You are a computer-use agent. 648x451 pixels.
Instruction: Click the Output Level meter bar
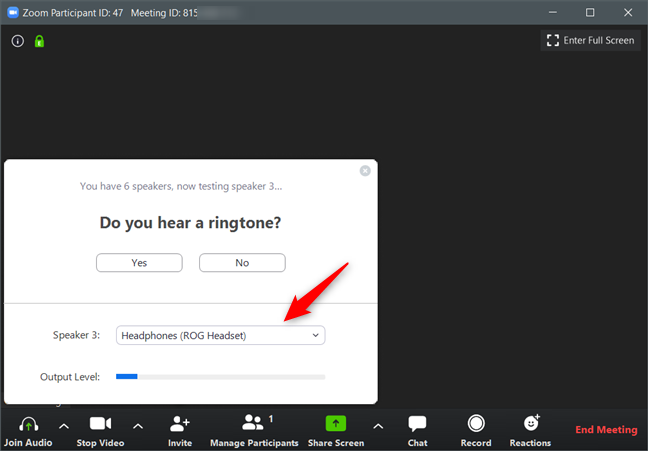221,377
